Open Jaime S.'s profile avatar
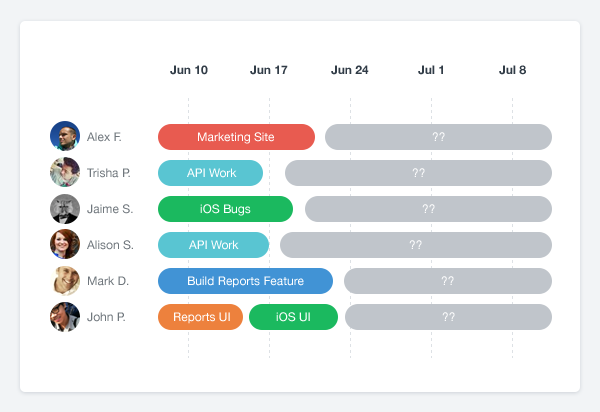Screen dimensions: 600x412 (65, 209)
